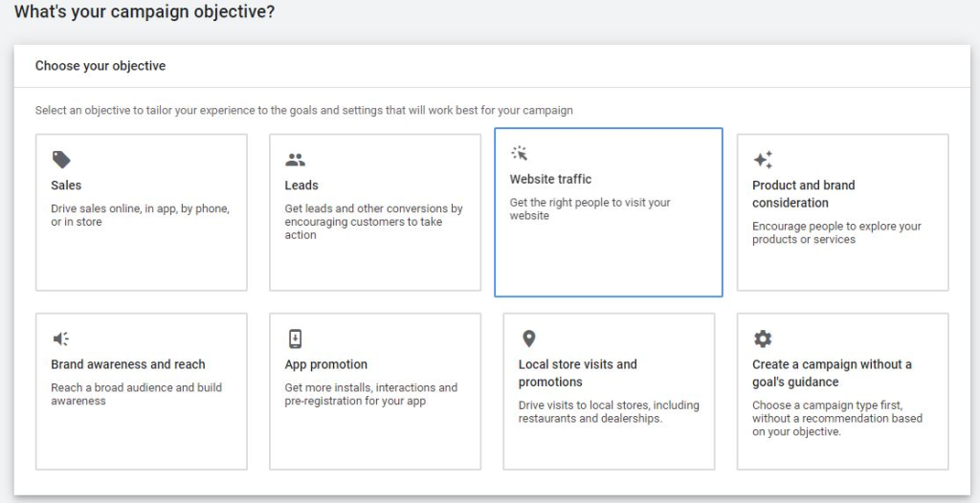Click 'Get more installs, interactions' description

pos(371,394)
